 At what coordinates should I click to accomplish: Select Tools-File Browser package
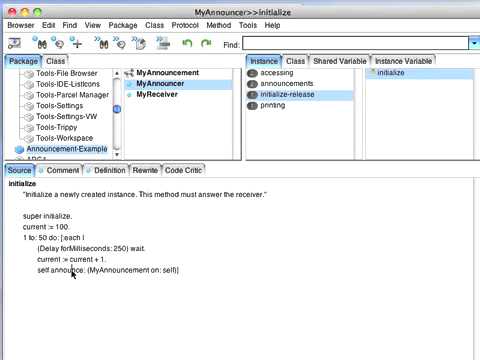[x=67, y=73]
